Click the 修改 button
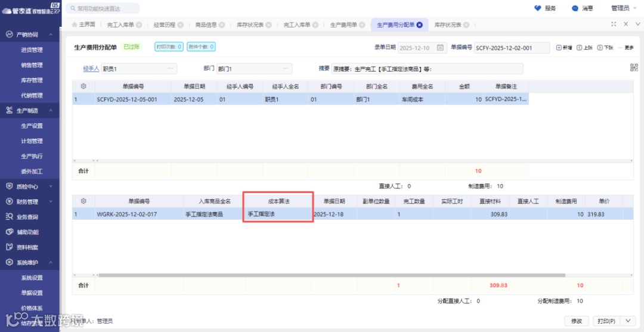 (577, 321)
